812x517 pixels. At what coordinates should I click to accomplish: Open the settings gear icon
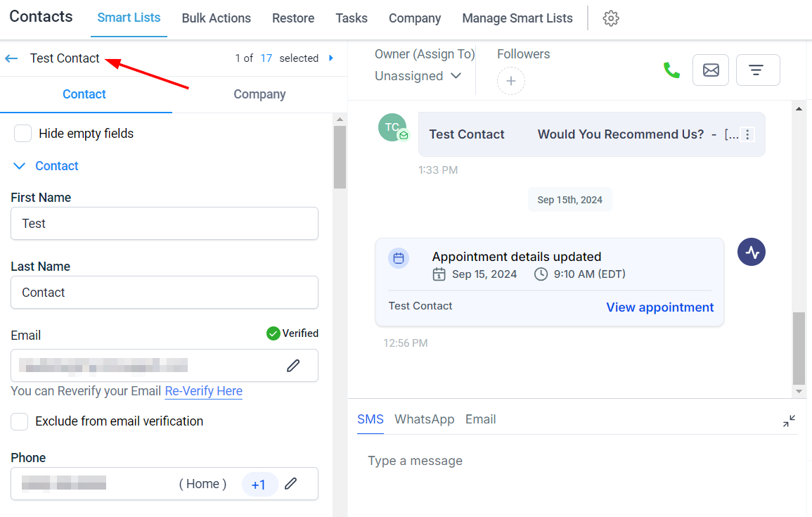tap(611, 18)
